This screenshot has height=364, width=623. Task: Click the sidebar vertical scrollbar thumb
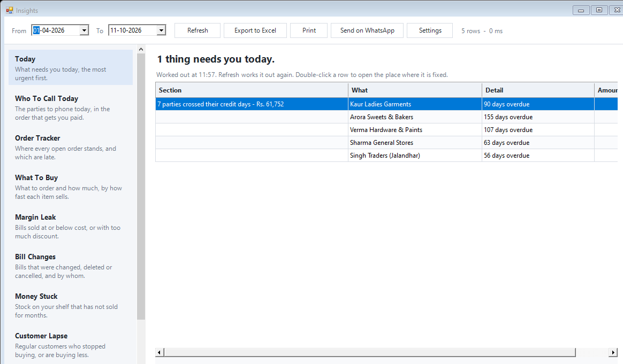[141, 187]
